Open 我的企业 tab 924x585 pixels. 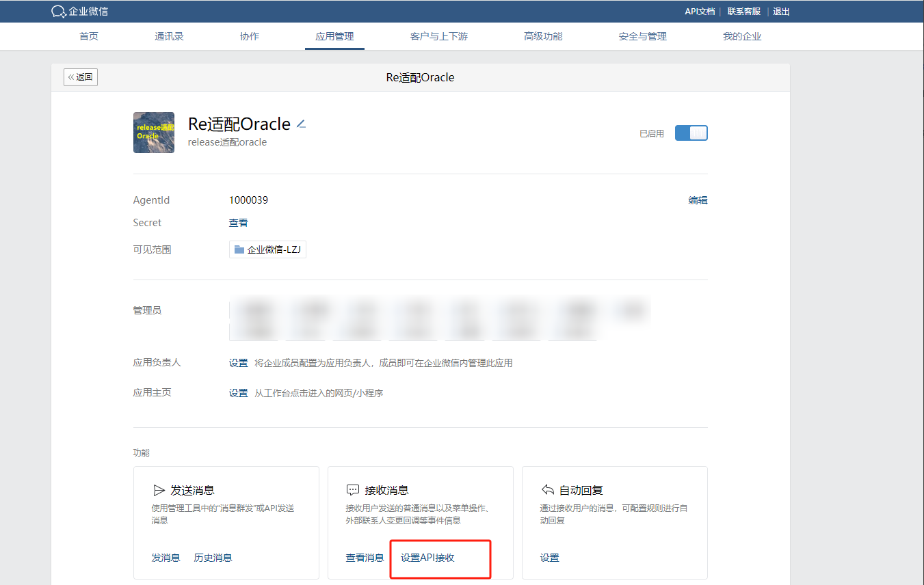(x=742, y=36)
